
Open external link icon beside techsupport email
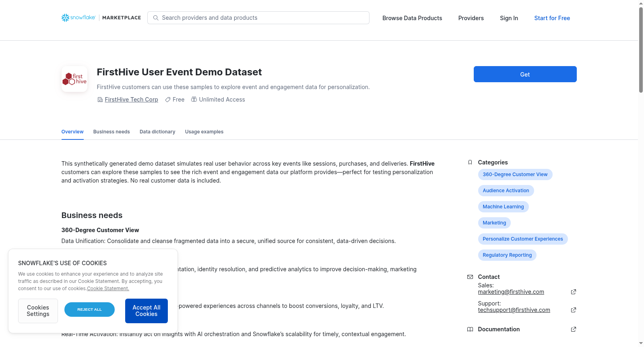pos(574,310)
